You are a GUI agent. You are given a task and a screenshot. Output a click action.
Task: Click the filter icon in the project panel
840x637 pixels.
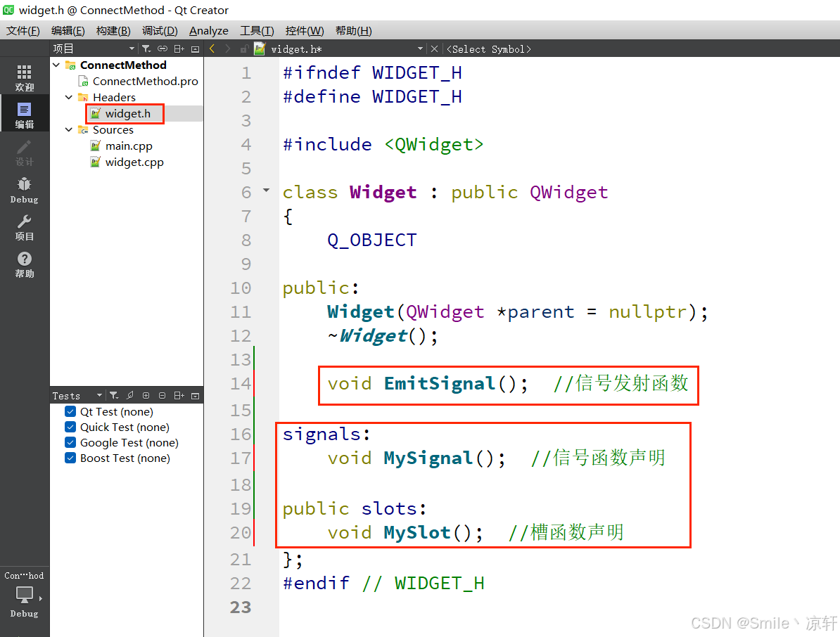coord(146,49)
